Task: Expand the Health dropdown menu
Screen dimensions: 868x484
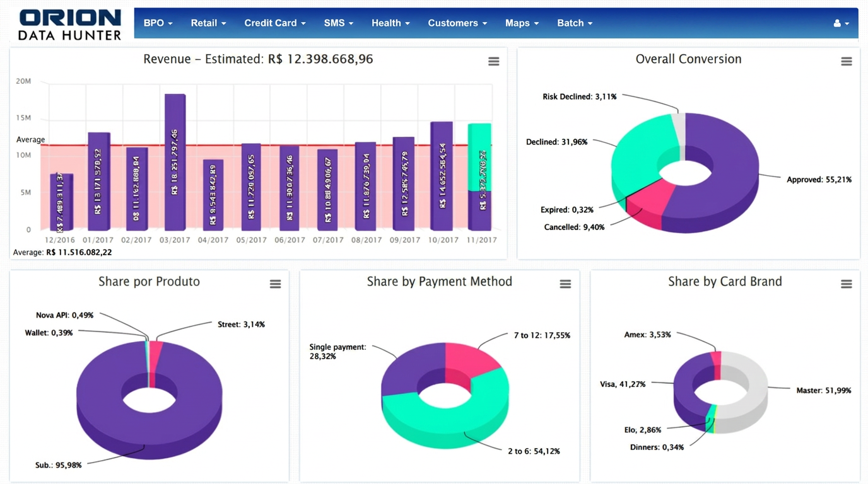Action: (390, 23)
